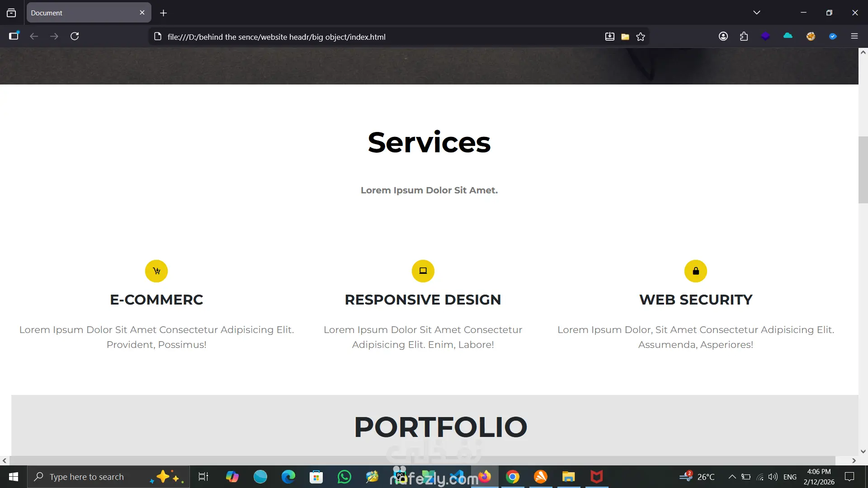Expand the list all tabs chevron
Image resolution: width=868 pixels, height=488 pixels.
[x=756, y=13]
